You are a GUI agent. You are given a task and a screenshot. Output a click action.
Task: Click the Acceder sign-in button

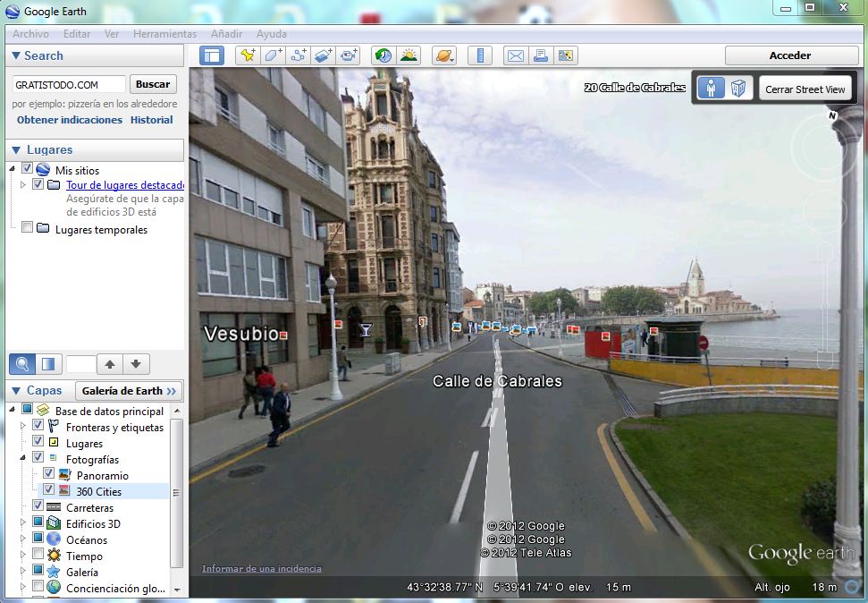click(x=790, y=55)
